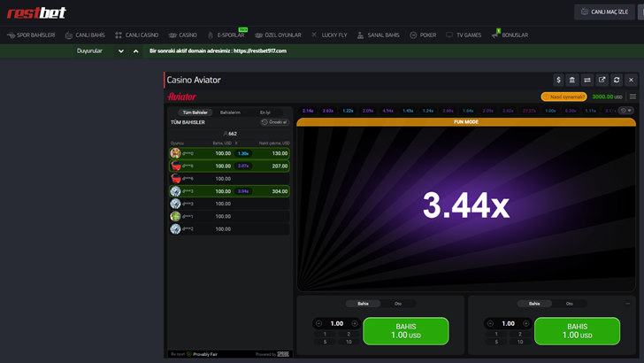Click the Aviator red logo

tap(182, 97)
